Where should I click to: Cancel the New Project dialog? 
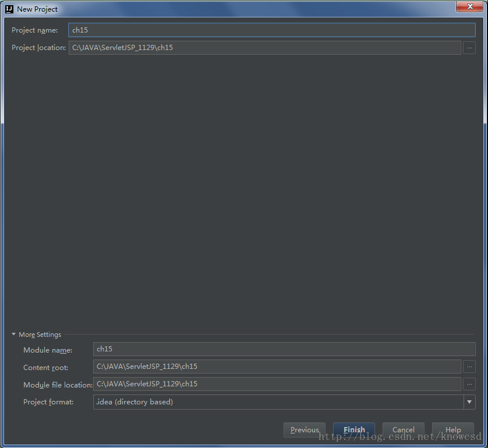click(x=404, y=430)
